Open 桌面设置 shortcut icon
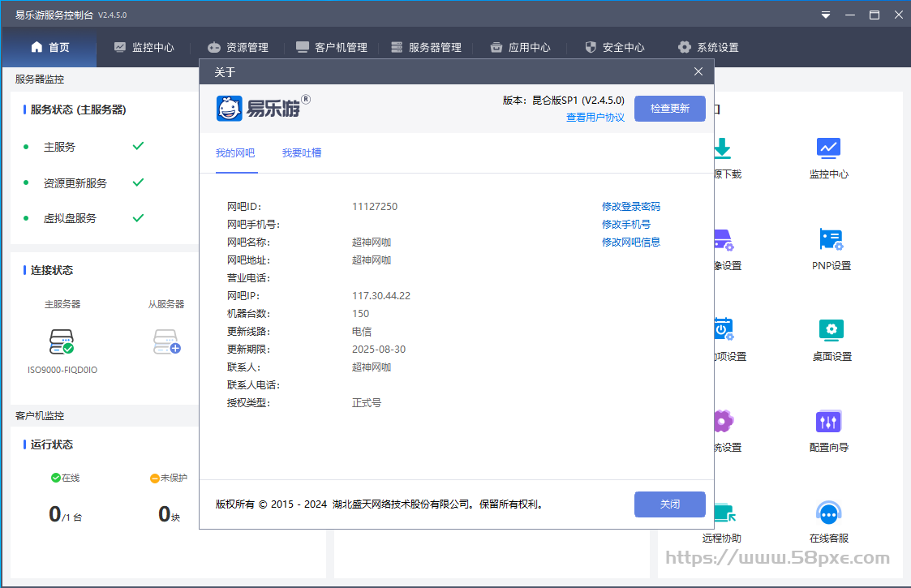The height and width of the screenshot is (588, 911). coord(832,330)
